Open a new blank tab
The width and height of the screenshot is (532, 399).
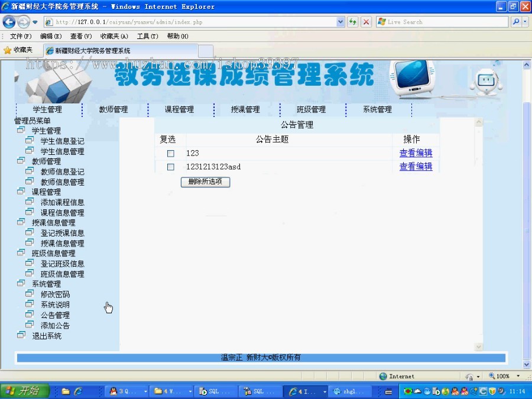[206, 51]
